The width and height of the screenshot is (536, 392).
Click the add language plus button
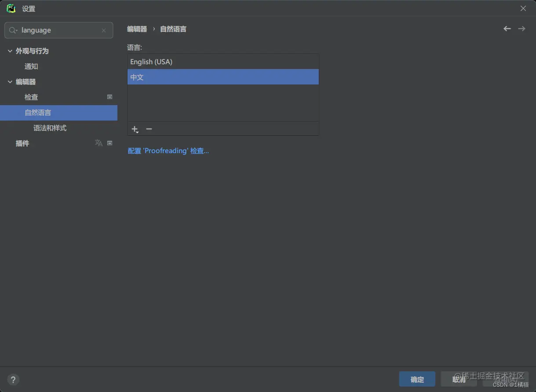(135, 129)
